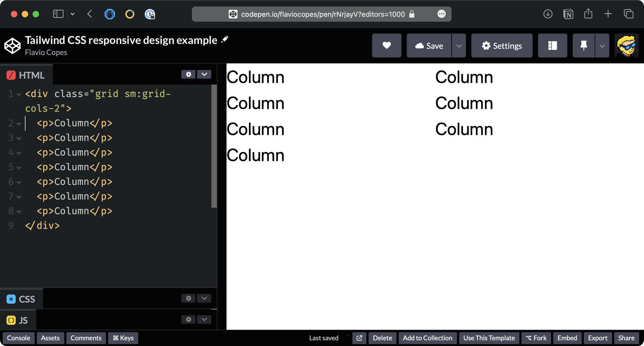644x346 pixels.
Task: Click the heart love-pen icon
Action: [387, 46]
